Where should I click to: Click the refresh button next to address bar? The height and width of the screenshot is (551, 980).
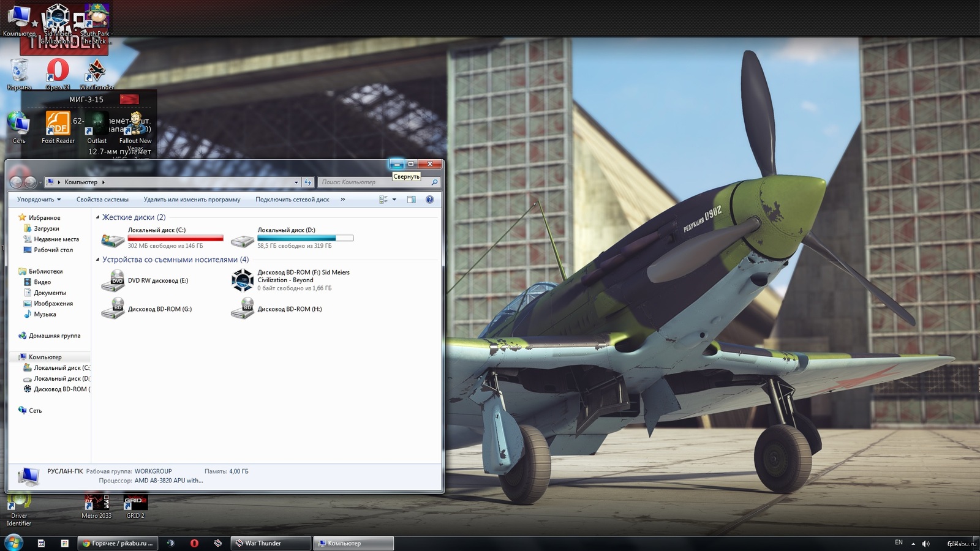tap(308, 182)
